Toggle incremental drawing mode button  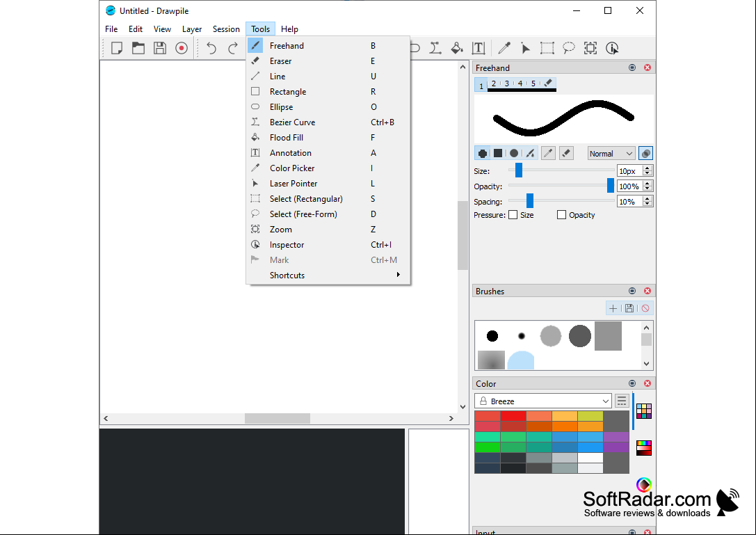click(x=645, y=154)
